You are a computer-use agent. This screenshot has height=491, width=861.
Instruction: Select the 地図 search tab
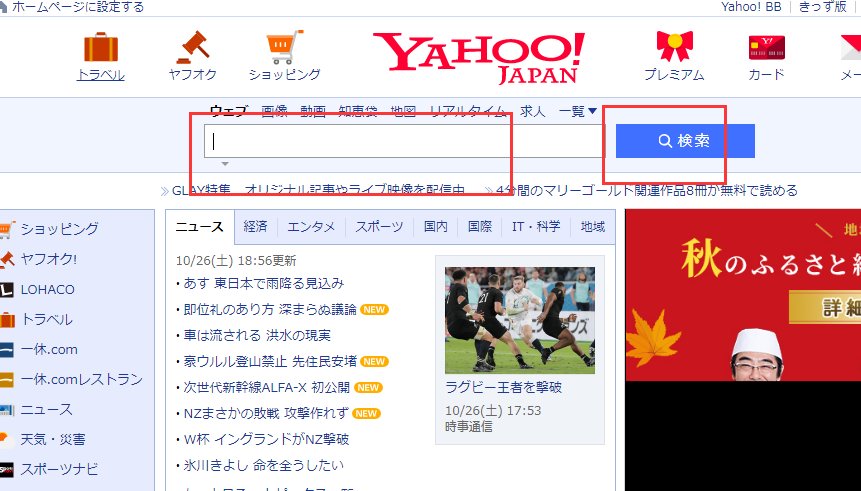(x=403, y=111)
